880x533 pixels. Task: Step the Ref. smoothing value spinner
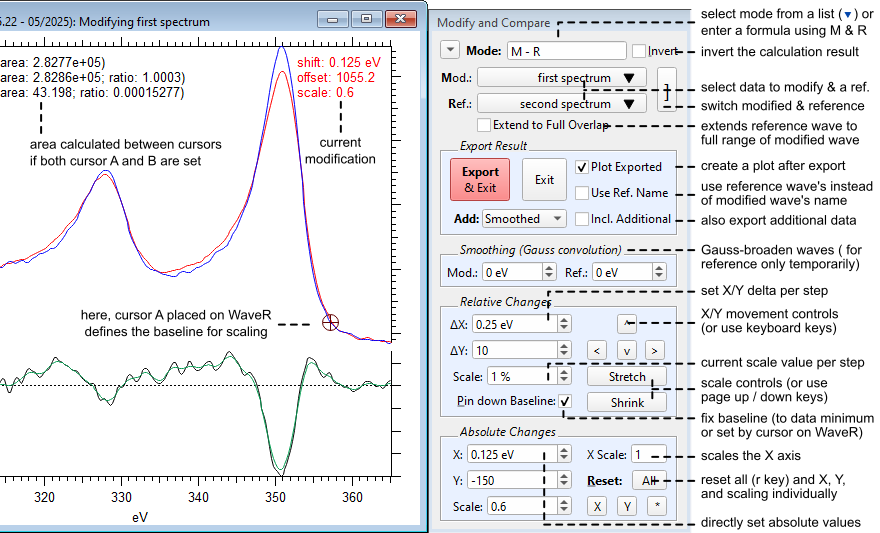coord(659,273)
